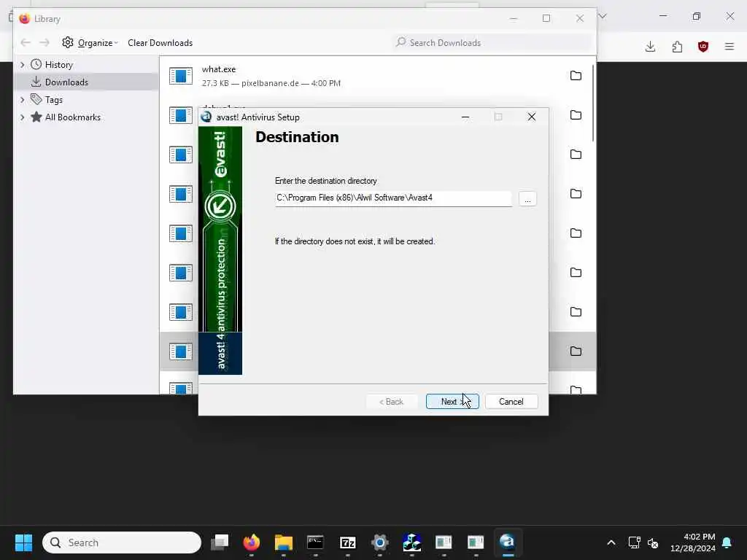Open Task View on taskbar
747x560 pixels.
click(220, 542)
